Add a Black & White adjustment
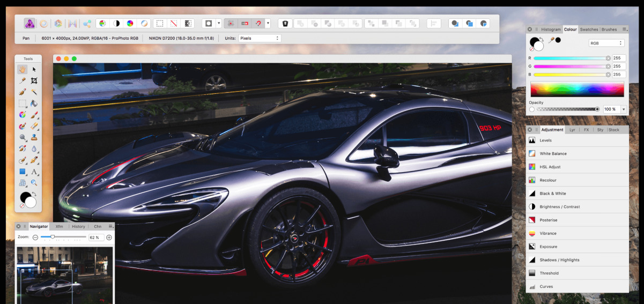This screenshot has width=644, height=304. (x=577, y=194)
